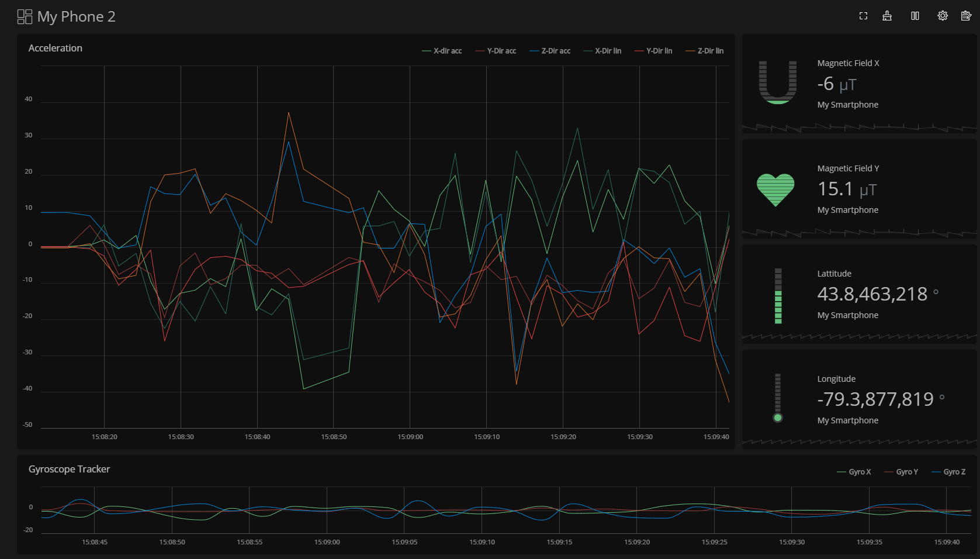The height and width of the screenshot is (559, 980).
Task: Click the sparkline below the Longitude card
Action: (859, 442)
